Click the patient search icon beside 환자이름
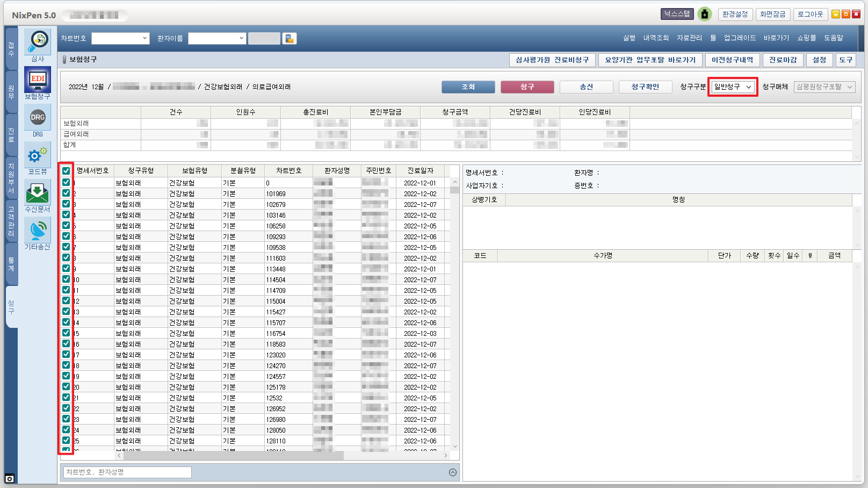This screenshot has width=868, height=488. [290, 39]
